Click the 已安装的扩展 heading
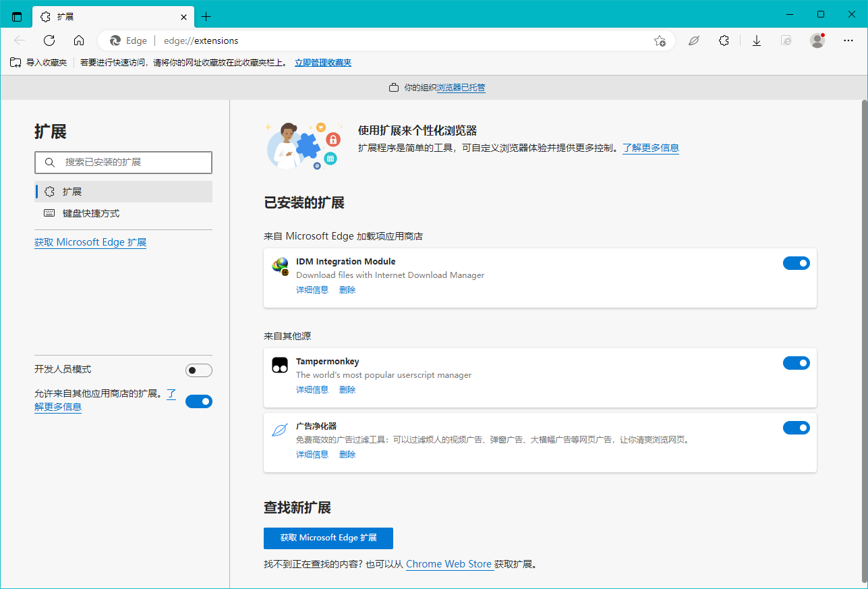 (x=304, y=203)
